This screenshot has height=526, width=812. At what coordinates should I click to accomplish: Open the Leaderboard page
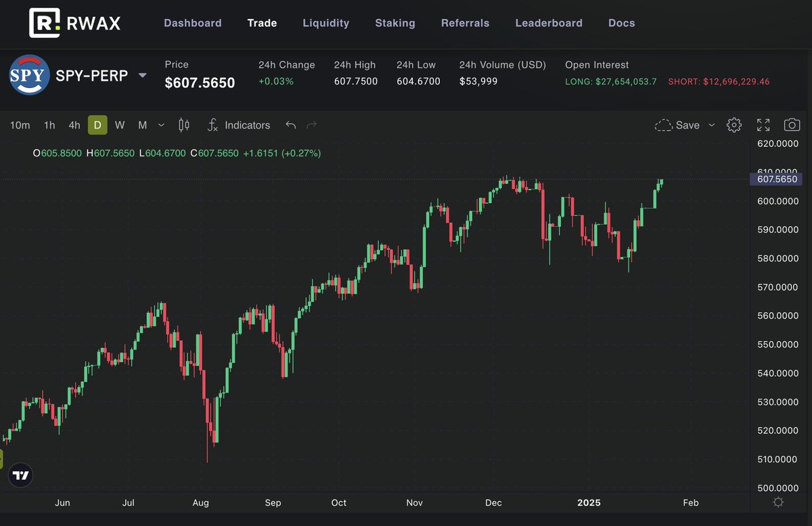click(549, 22)
